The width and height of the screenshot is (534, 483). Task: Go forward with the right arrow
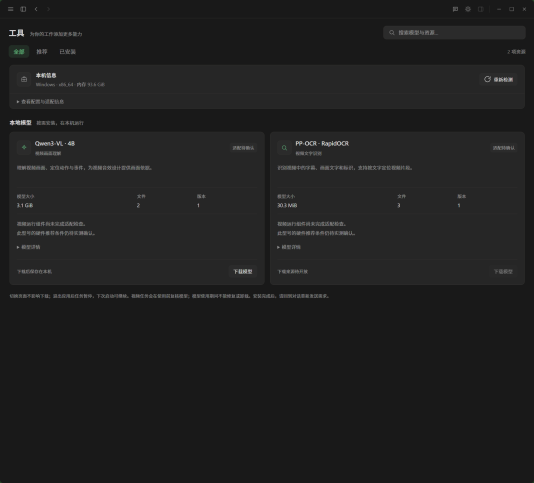point(48,9)
